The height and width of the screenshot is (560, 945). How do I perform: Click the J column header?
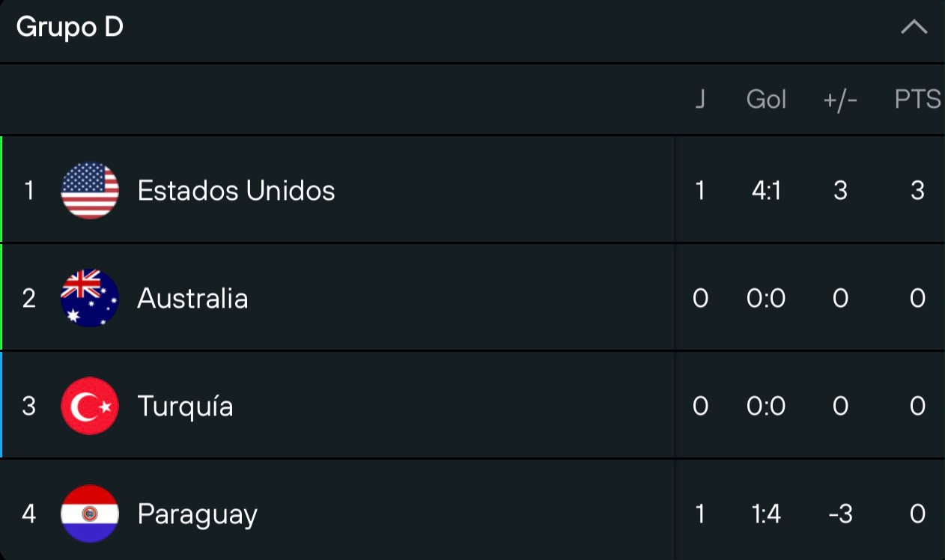click(700, 100)
